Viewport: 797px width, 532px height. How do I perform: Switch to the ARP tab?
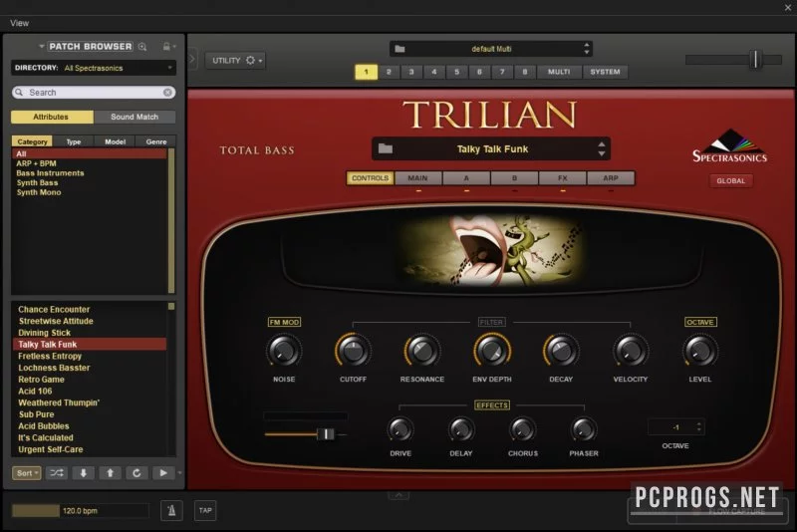tap(611, 178)
